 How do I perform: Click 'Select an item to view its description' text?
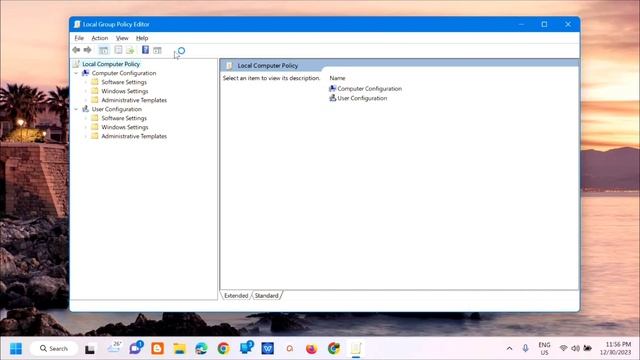[271, 78]
